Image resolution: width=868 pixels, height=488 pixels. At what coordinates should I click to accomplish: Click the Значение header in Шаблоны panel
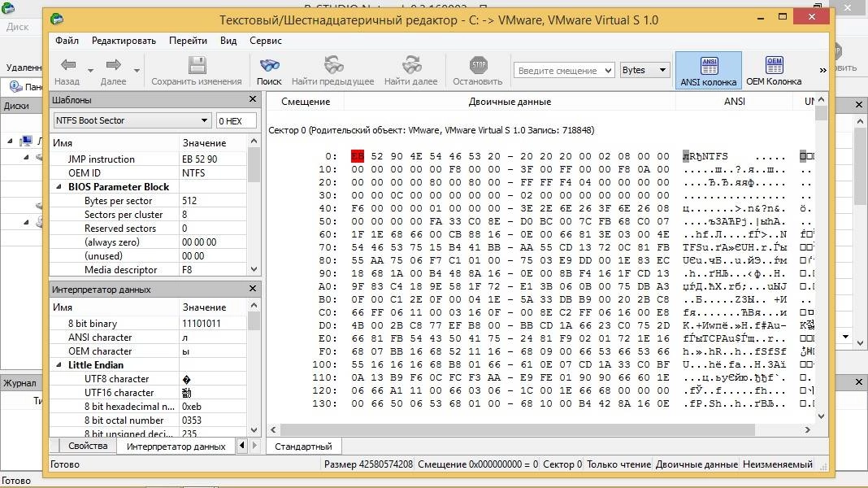[214, 143]
